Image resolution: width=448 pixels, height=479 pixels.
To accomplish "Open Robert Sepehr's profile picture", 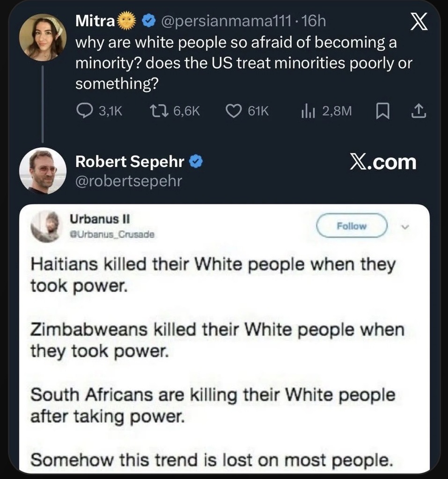I will tap(42, 170).
